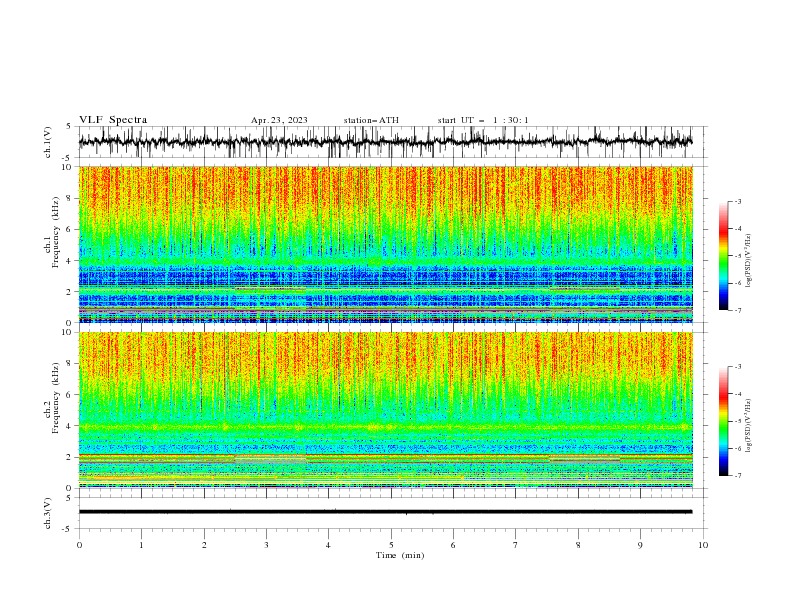Click the "ch.3(V)" axis label
The image size is (792, 612).
coord(48,513)
